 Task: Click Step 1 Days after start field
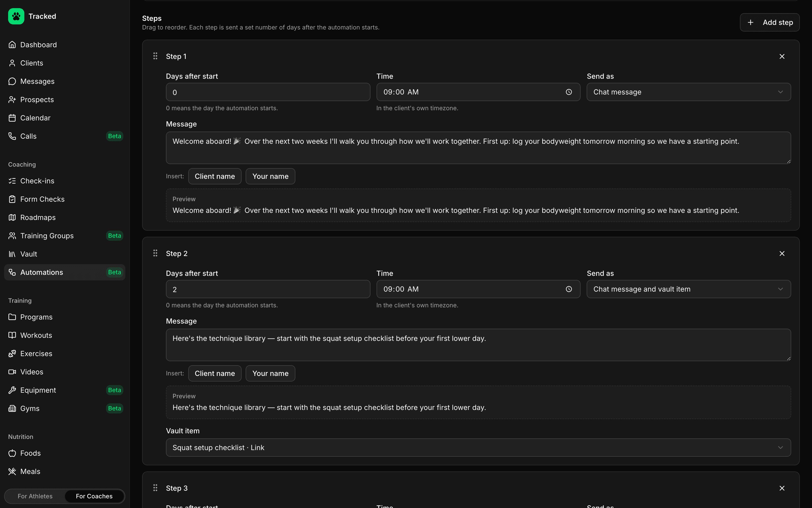pyautogui.click(x=268, y=92)
